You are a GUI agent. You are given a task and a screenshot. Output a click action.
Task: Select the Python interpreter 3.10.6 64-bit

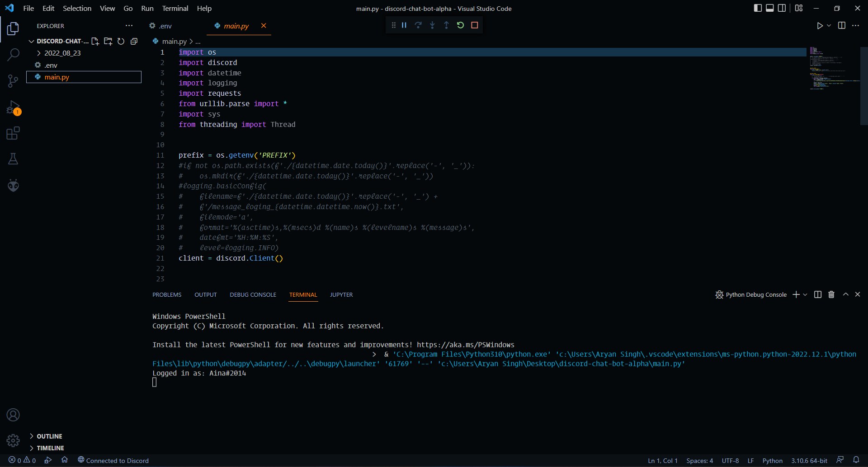809,460
